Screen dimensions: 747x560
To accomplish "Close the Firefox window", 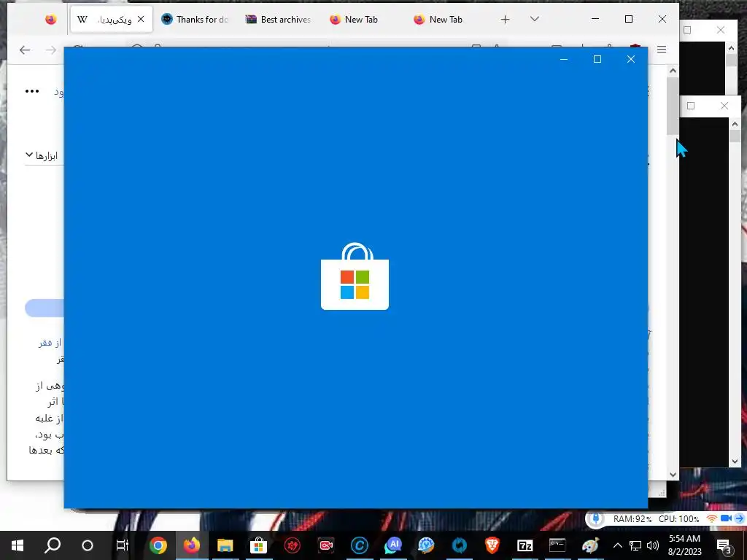I will [662, 19].
